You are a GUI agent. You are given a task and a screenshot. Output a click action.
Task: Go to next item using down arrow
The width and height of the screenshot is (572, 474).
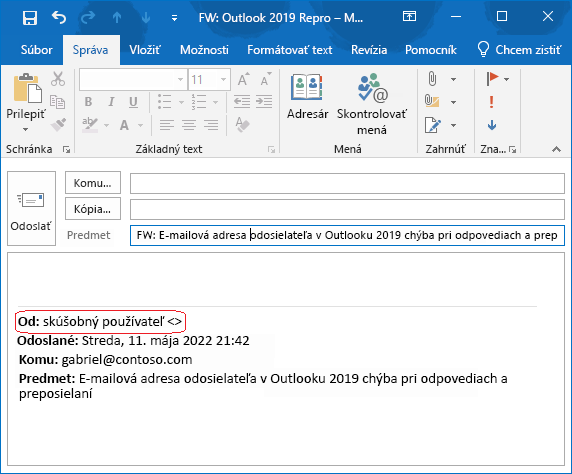coord(146,17)
